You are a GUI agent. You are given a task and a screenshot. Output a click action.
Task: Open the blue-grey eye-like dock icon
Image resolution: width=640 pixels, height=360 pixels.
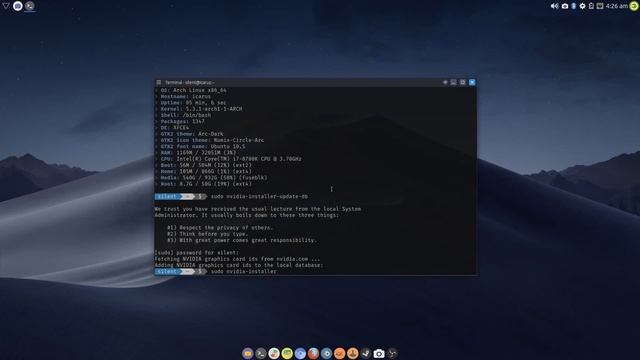326,353
